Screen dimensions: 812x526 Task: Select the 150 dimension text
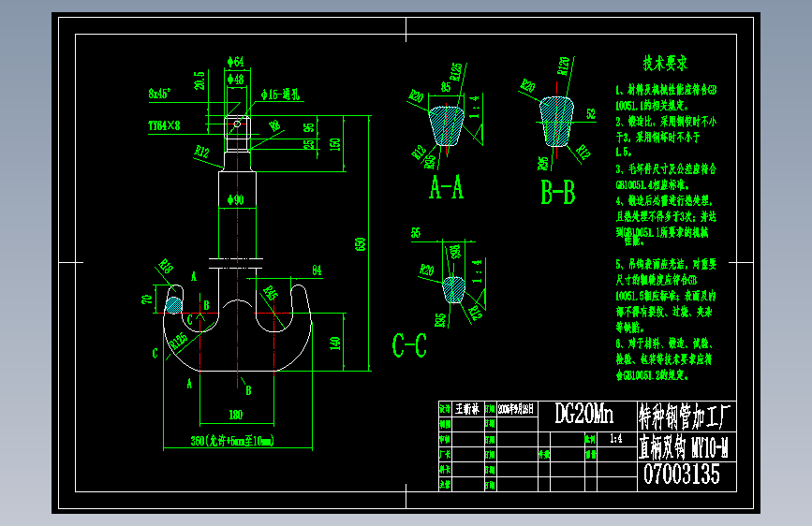pos(335,144)
